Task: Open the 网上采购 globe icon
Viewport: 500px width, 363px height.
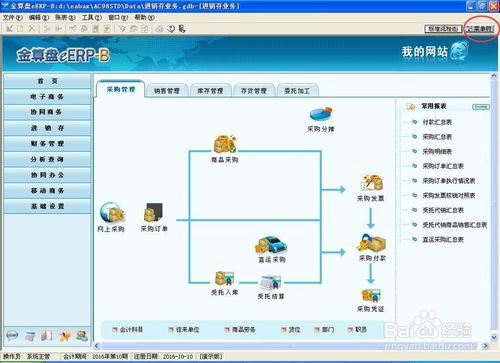Action: point(112,212)
